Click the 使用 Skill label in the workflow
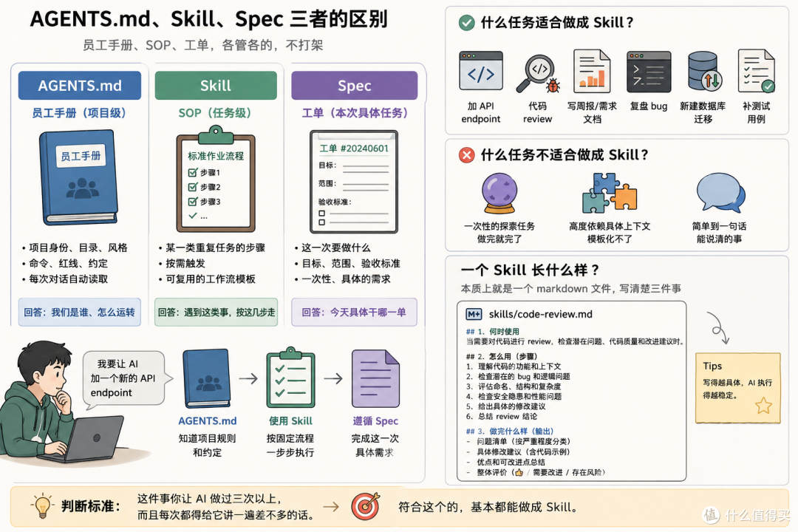The height and width of the screenshot is (532, 798). coord(290,421)
